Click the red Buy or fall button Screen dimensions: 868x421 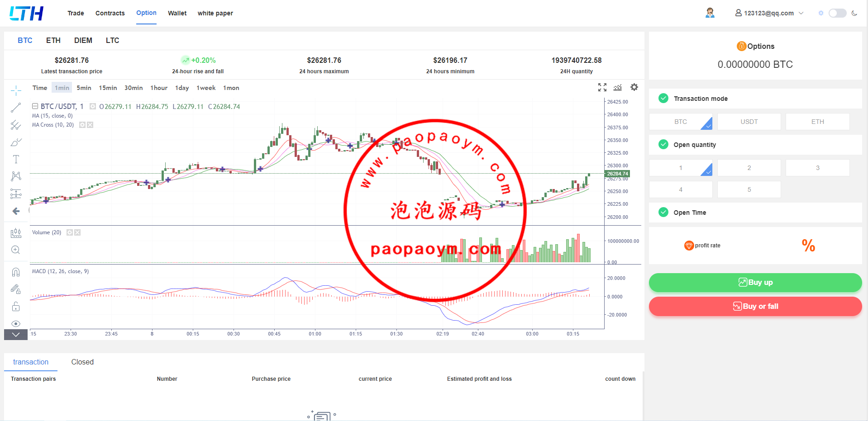pos(755,307)
